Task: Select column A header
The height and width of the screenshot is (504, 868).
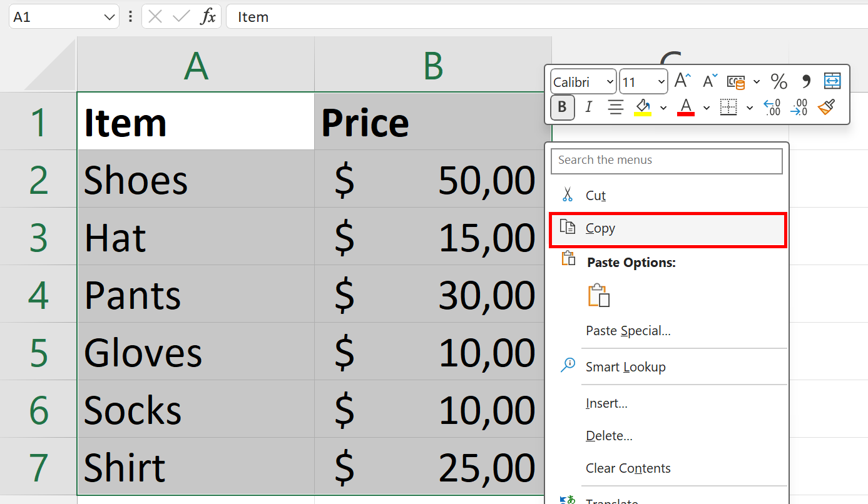Action: [x=196, y=64]
